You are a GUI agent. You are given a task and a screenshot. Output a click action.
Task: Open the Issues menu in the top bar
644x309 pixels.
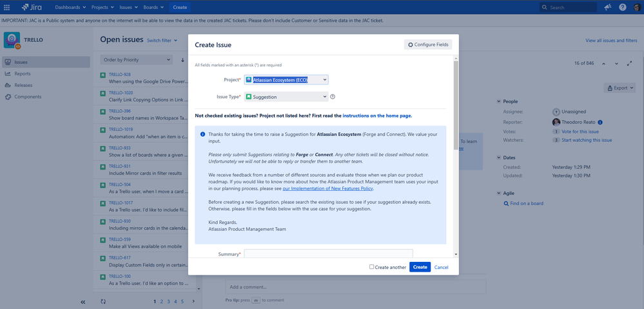[128, 7]
